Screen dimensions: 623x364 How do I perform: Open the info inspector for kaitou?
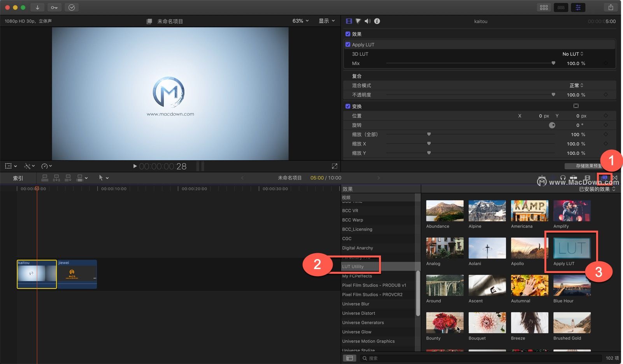[377, 21]
